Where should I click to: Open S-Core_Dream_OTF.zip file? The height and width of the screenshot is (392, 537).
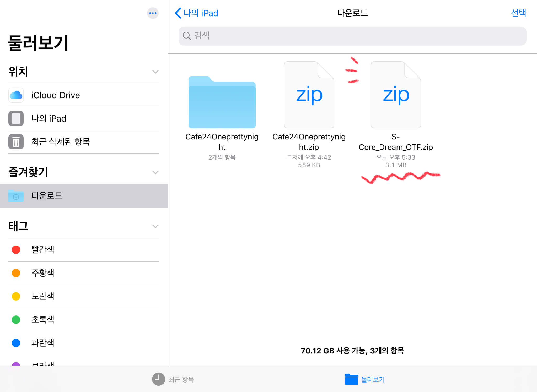[396, 95]
